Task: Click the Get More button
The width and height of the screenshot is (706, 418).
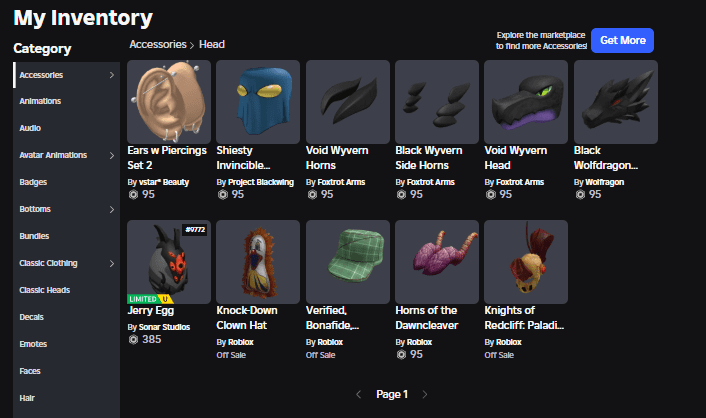Action: tap(622, 41)
